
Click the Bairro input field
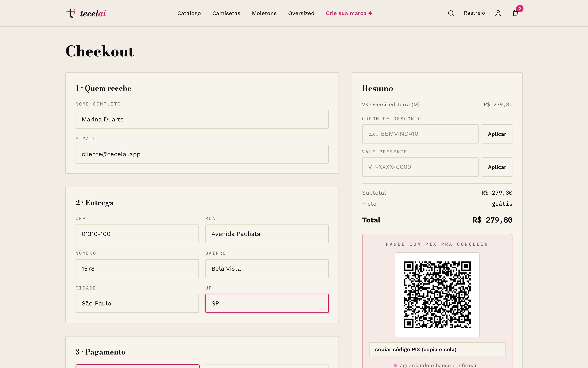267,269
